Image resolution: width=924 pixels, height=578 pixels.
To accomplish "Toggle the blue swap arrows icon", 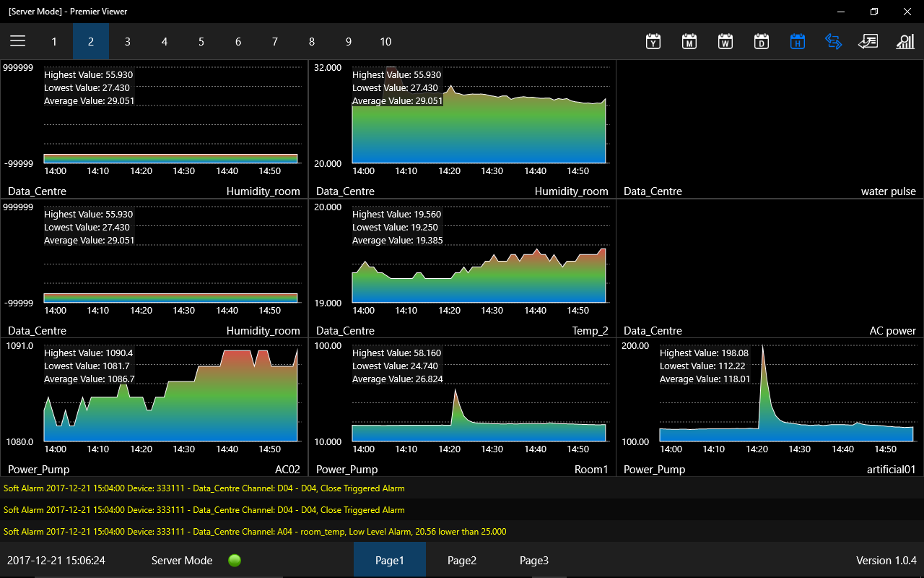I will click(x=833, y=41).
